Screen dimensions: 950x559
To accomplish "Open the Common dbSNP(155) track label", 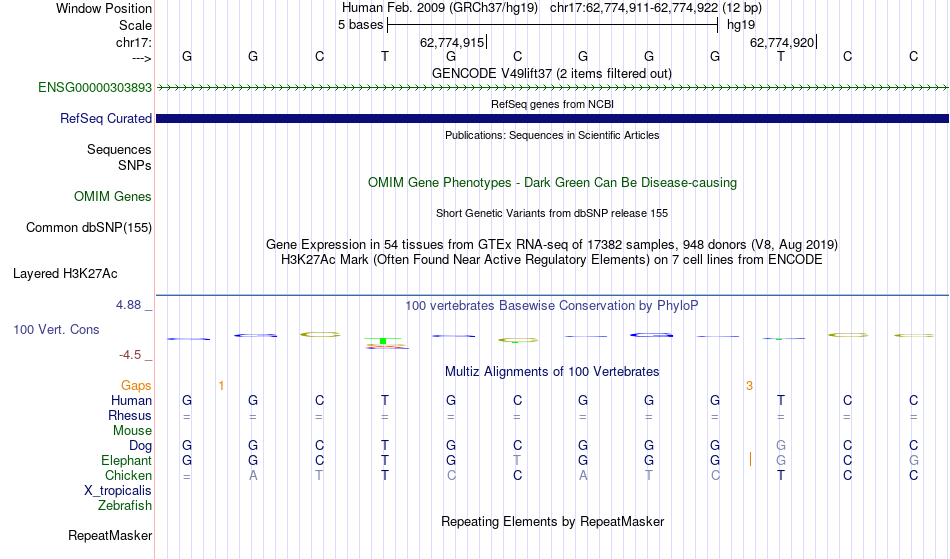I will click(x=88, y=228).
